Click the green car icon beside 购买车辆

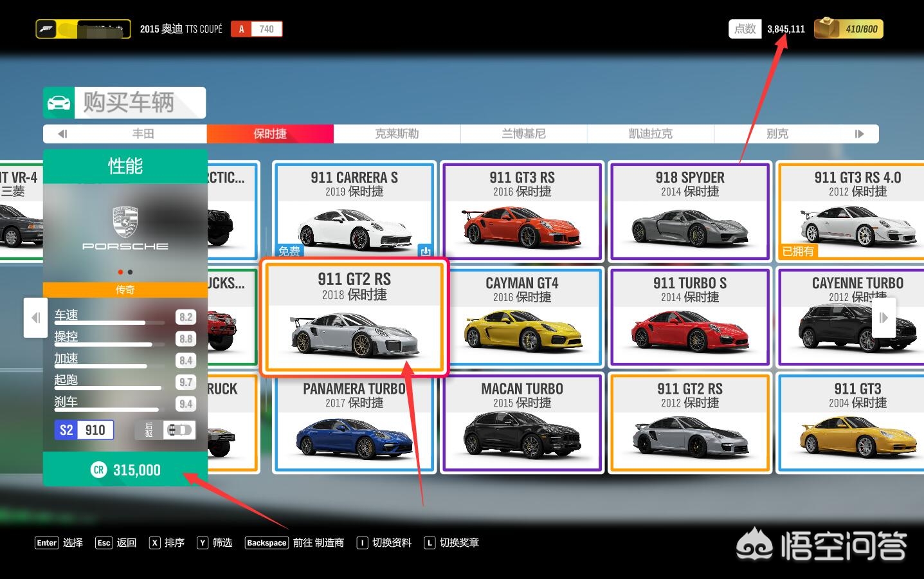59,103
